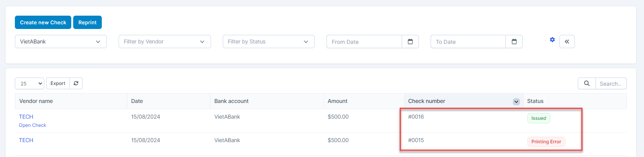Click the magnifier search icon
This screenshot has width=644, height=157.
[586, 83]
